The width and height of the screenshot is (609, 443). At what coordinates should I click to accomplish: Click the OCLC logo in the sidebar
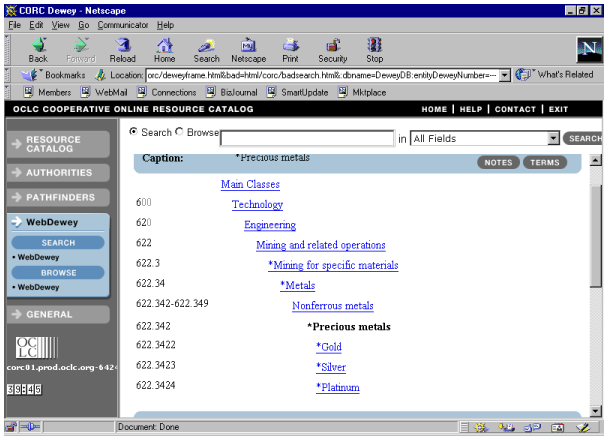[x=37, y=348]
